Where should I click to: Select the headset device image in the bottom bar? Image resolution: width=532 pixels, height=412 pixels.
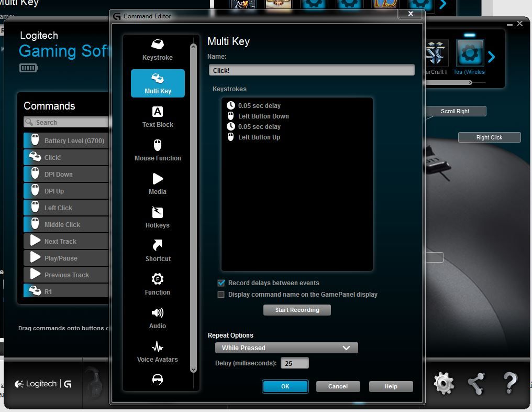94,383
